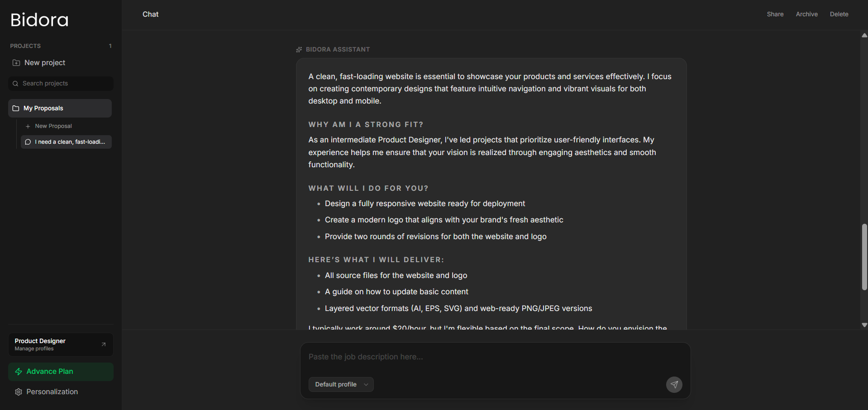
Task: Delete the current chat
Action: point(839,14)
